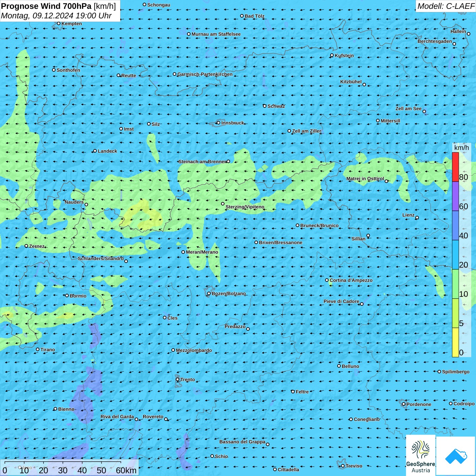This screenshot has width=476, height=476.
Task: Click the Nauders location marker
Action: (86, 204)
